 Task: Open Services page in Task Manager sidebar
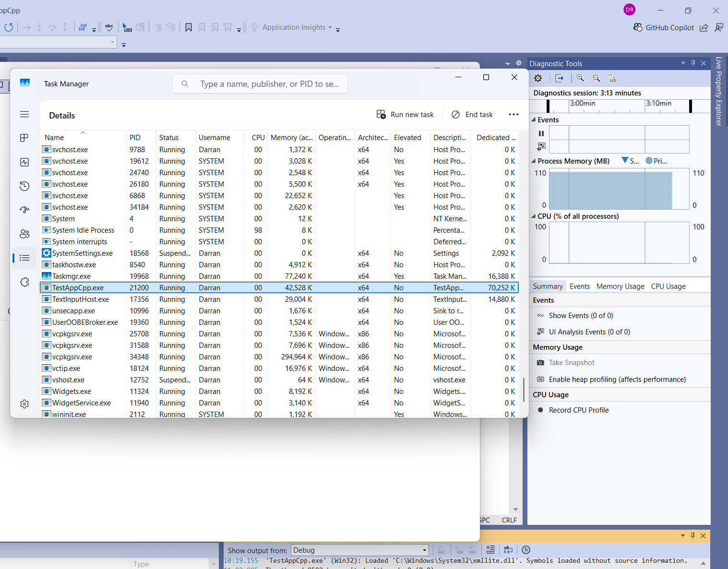point(24,282)
